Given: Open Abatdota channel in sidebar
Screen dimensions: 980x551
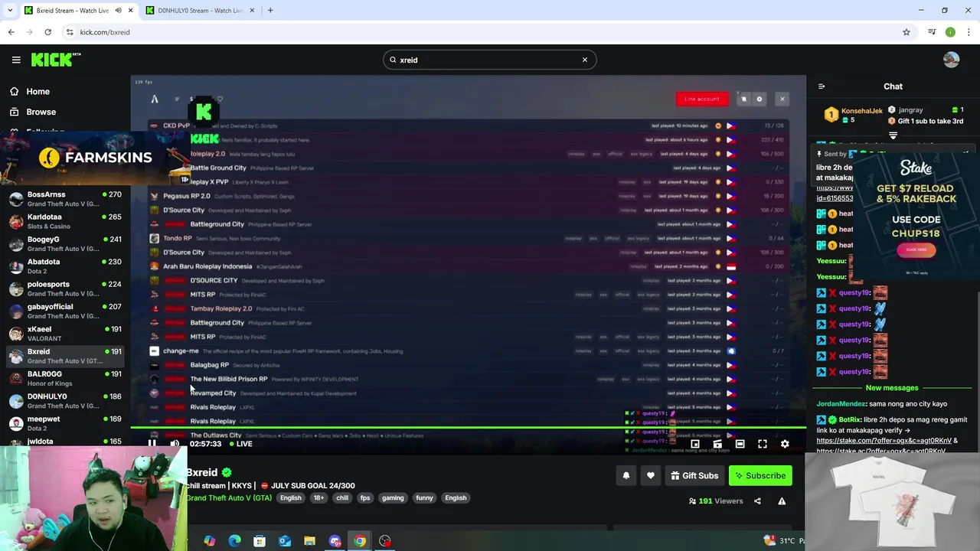Looking at the screenshot, I should [65, 266].
